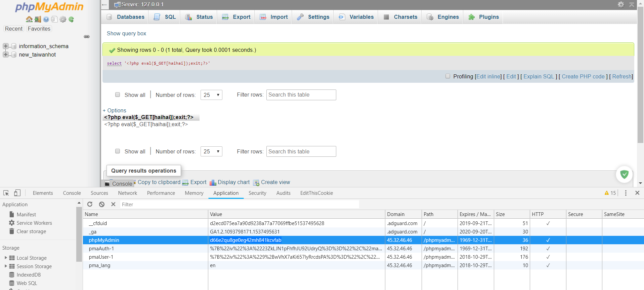Toggle DevTools device toolbar icon
644x290 pixels.
(x=17, y=193)
